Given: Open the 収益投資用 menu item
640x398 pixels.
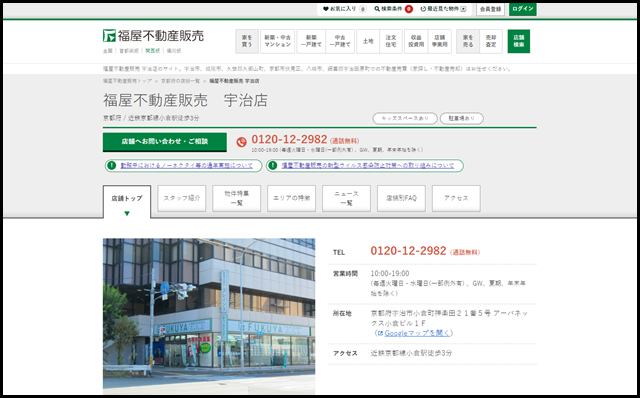Looking at the screenshot, I should (x=416, y=41).
